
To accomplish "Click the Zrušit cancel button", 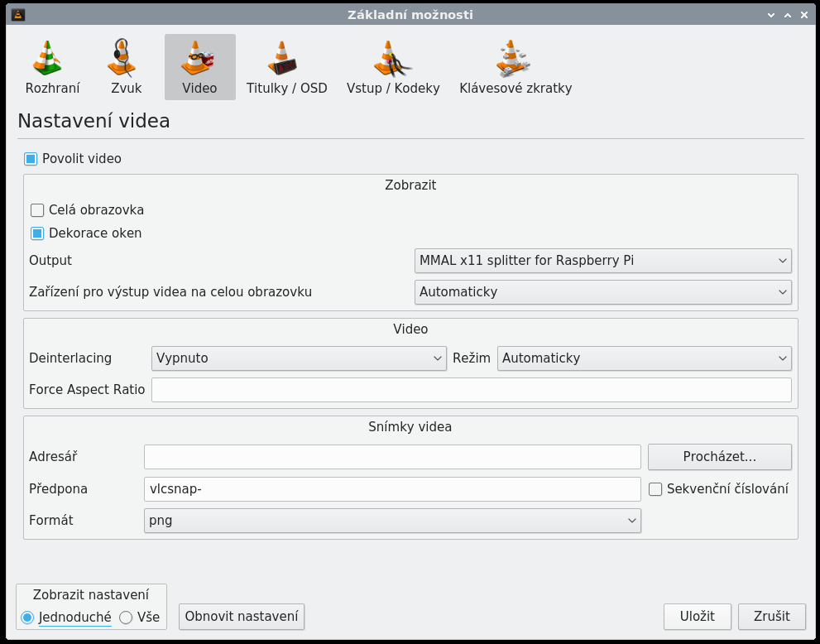I will click(772, 617).
